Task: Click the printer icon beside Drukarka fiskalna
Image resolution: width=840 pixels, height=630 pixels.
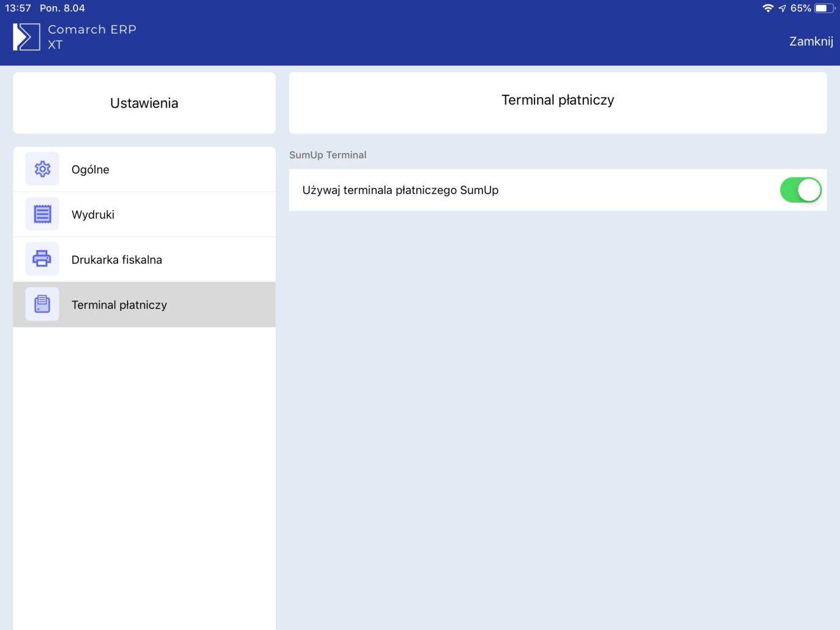Action: [x=42, y=259]
